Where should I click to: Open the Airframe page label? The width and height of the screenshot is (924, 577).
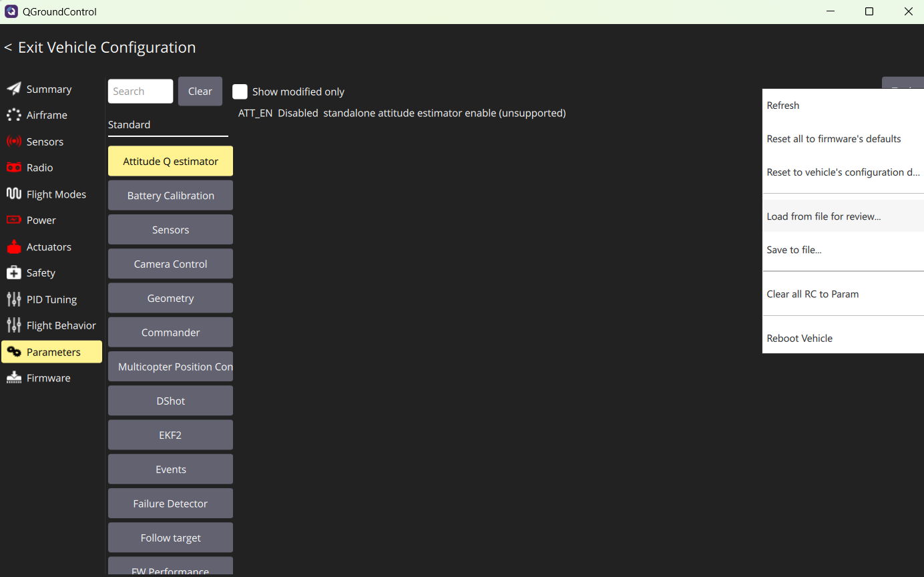[x=47, y=115]
